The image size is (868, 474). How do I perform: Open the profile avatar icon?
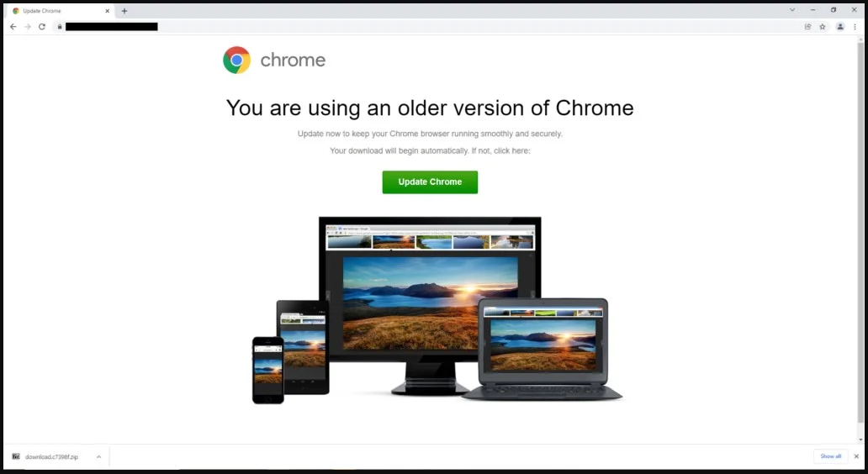(x=840, y=27)
